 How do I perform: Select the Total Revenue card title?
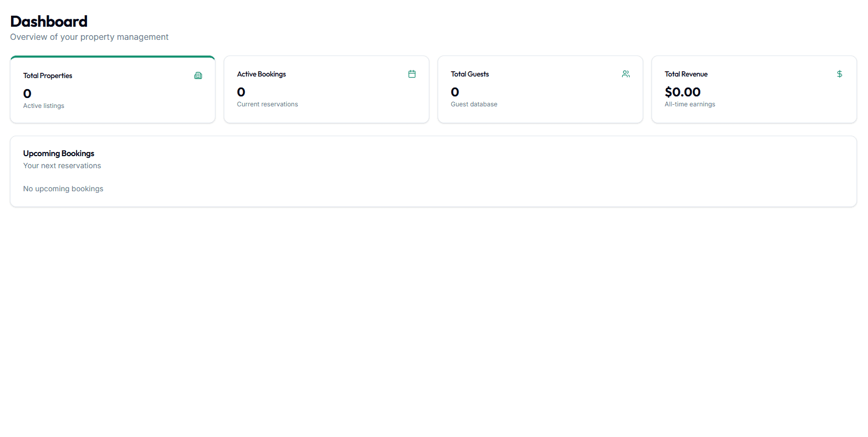pyautogui.click(x=686, y=74)
